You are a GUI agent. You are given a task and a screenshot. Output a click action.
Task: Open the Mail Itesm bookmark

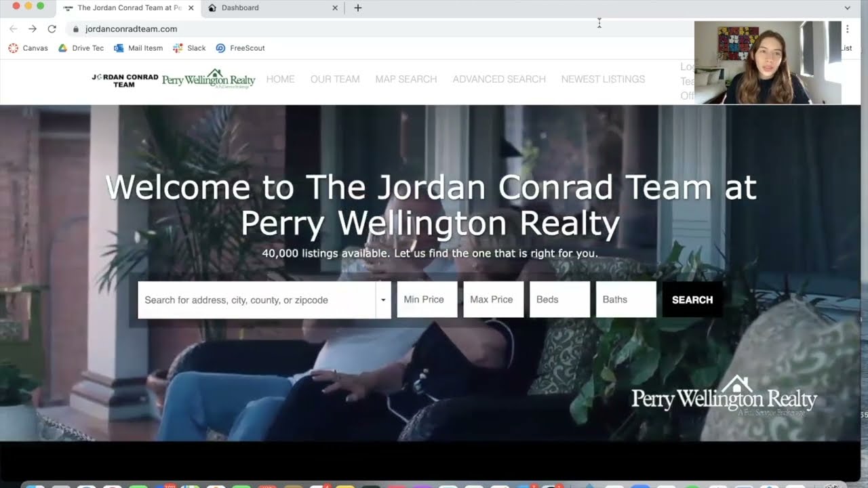(x=138, y=48)
